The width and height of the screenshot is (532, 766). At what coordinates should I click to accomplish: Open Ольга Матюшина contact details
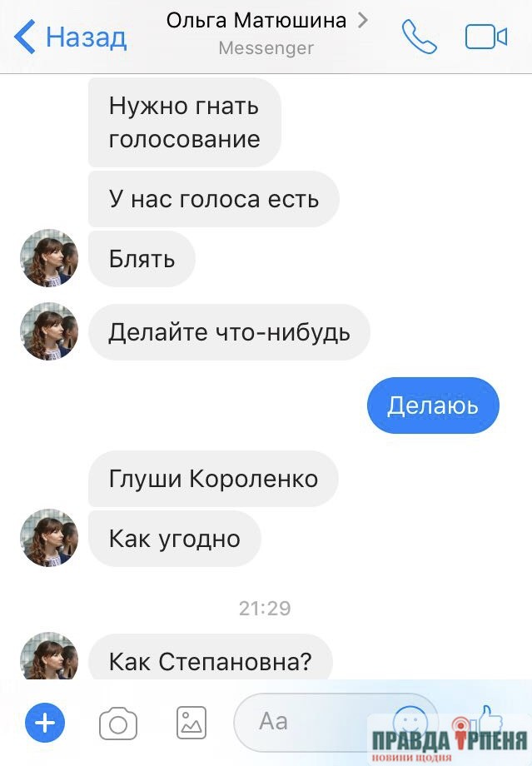click(256, 21)
